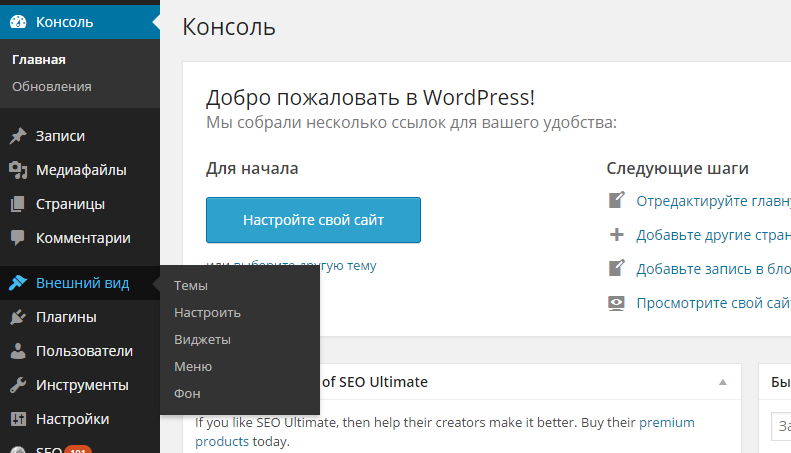Choose Меню from the flyout submenu
This screenshot has height=453, width=791.
coord(240,366)
